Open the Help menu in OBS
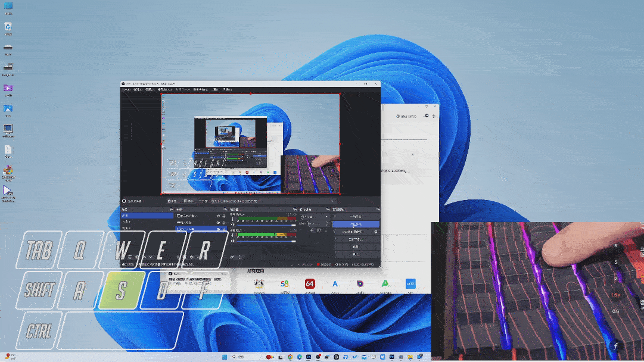The width and height of the screenshot is (644, 362). click(x=227, y=90)
